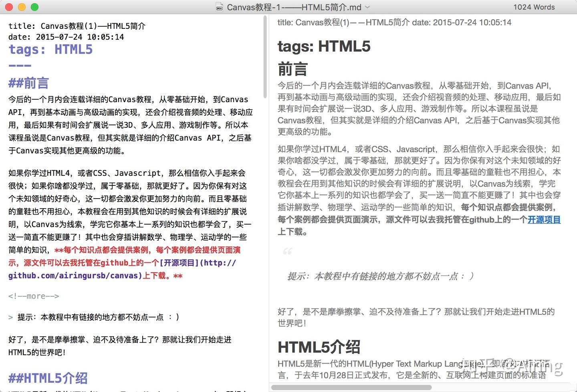The width and height of the screenshot is (577, 392).
Task: Click the markdown document icon in title bar
Action: pyautogui.click(x=219, y=7)
